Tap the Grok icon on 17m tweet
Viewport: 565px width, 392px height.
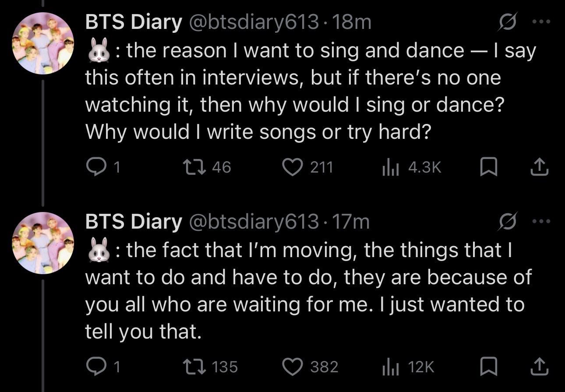[508, 222]
